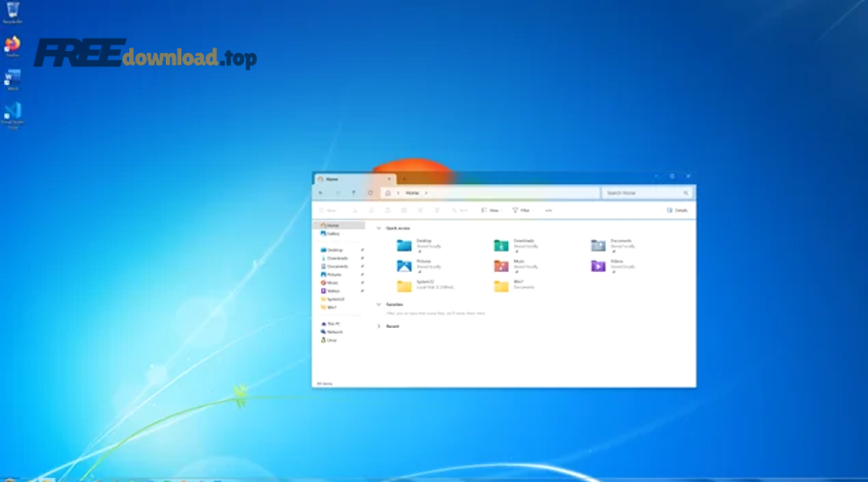This screenshot has height=482, width=868.
Task: Go up one folder level
Action: click(x=354, y=193)
